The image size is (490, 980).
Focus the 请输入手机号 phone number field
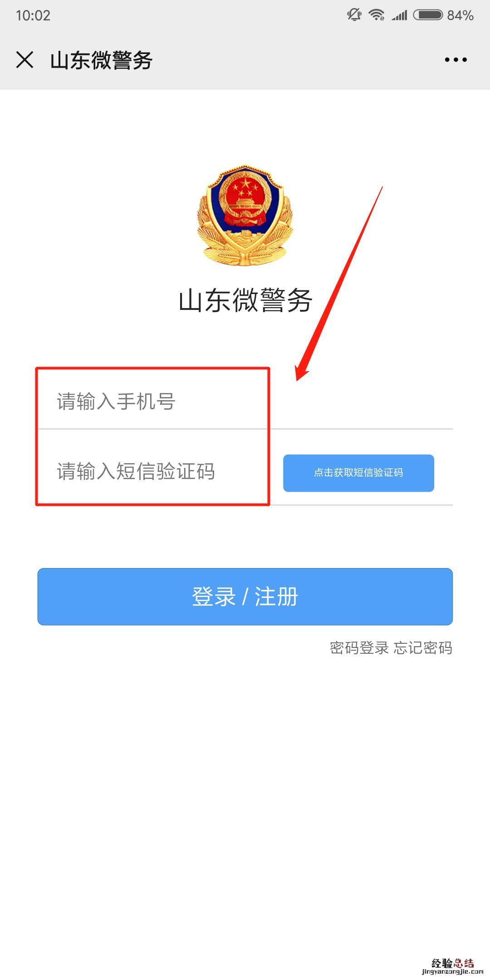tap(245, 402)
